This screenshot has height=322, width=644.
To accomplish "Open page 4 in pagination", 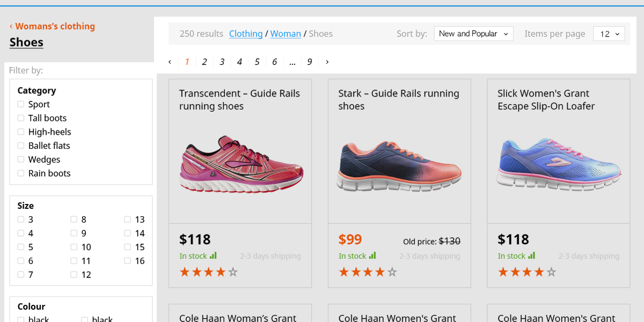I will pos(239,62).
